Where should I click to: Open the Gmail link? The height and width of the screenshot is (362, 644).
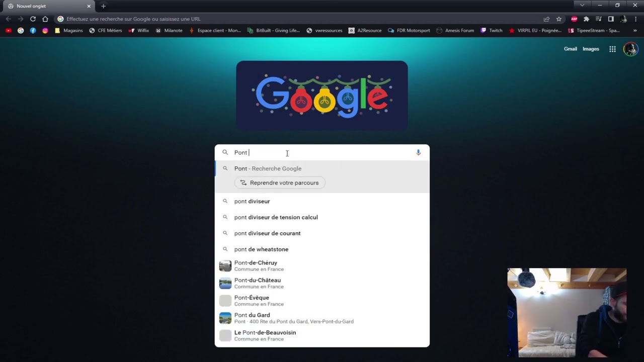click(571, 49)
